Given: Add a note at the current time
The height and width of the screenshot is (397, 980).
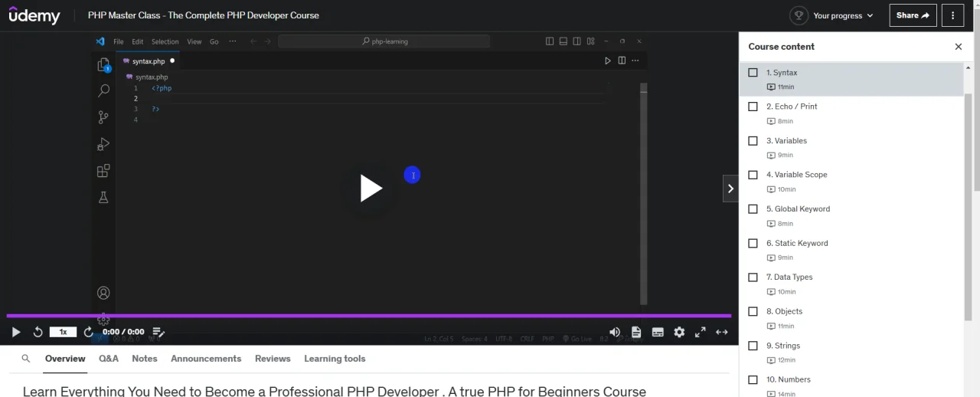Looking at the screenshot, I should point(158,332).
